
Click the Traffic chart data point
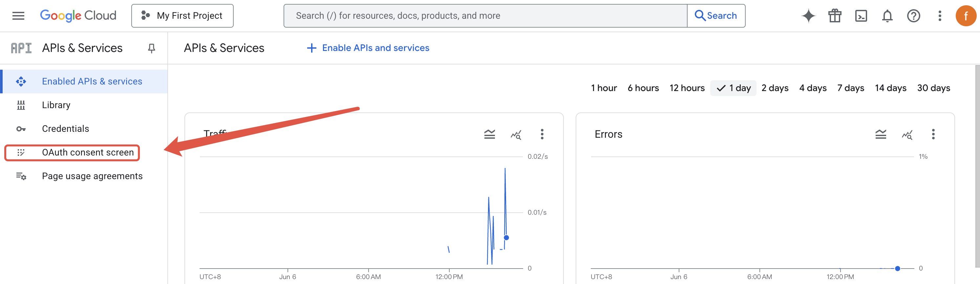pos(506,238)
